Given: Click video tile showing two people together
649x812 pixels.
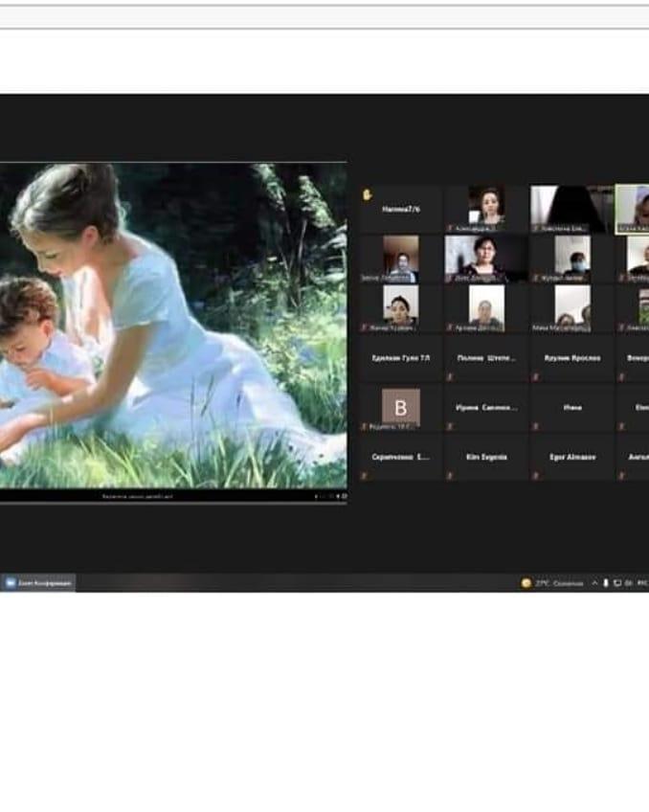Looking at the screenshot, I should point(572,308).
